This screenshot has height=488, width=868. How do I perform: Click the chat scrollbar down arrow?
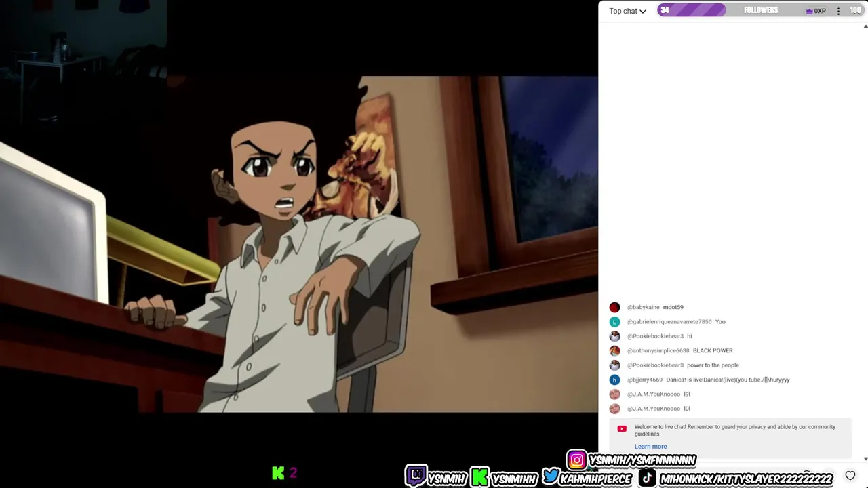(x=865, y=458)
